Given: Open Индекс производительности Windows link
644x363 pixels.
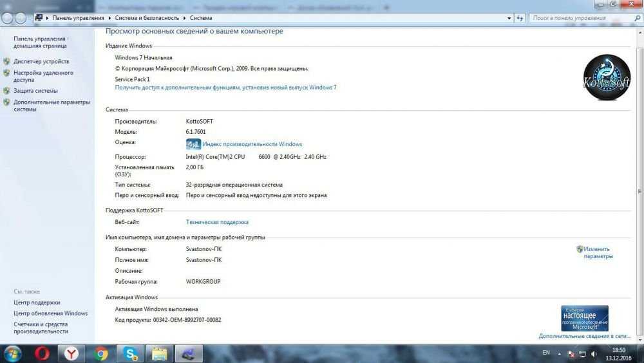Looking at the screenshot, I should [252, 144].
